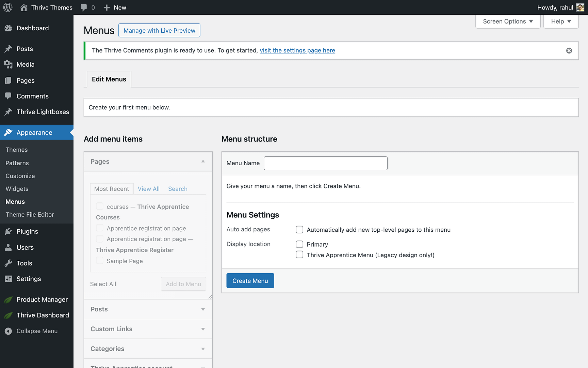588x368 pixels.
Task: Open Thrive Lightboxes via its icon
Action: click(x=9, y=112)
